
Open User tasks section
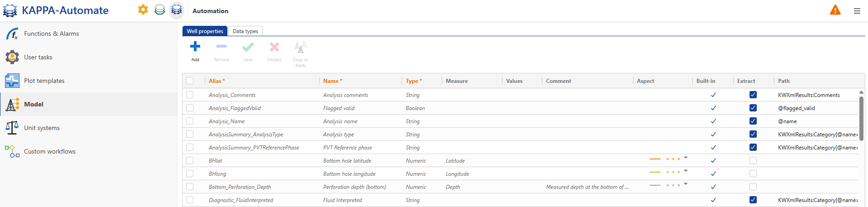[x=38, y=57]
